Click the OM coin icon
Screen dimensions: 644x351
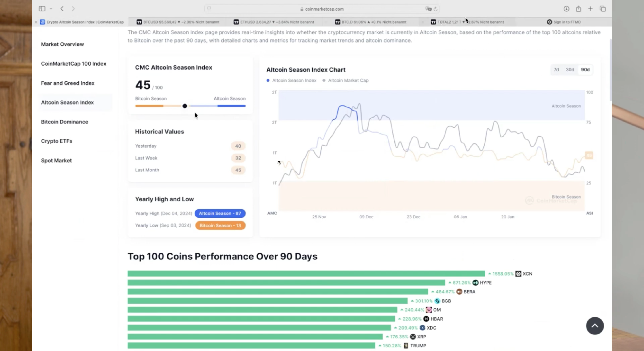(x=428, y=310)
